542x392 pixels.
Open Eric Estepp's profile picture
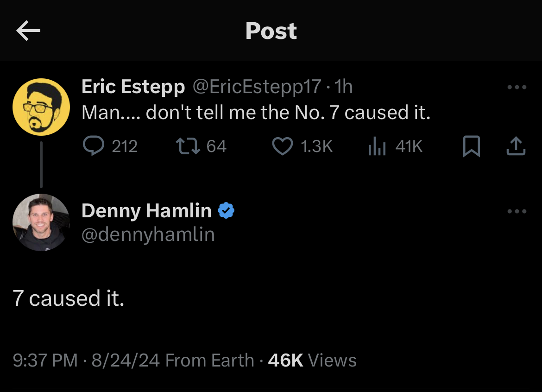[41, 107]
